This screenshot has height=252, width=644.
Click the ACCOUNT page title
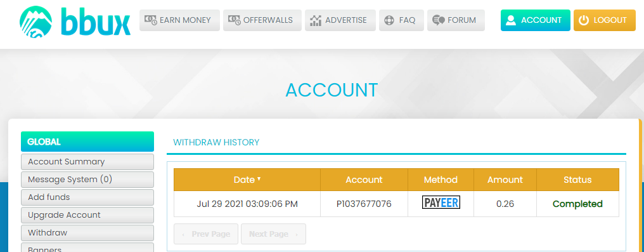tap(332, 90)
